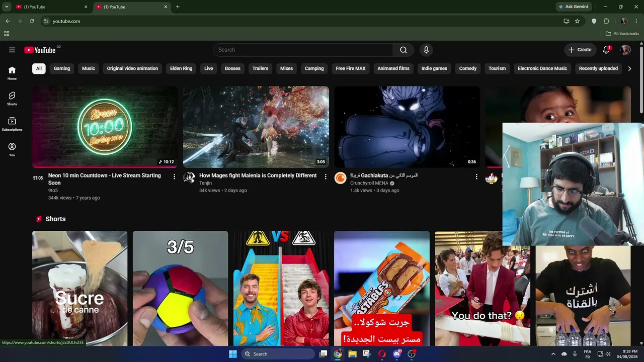
Task: Select the Music filter chip
Action: pyautogui.click(x=89, y=68)
